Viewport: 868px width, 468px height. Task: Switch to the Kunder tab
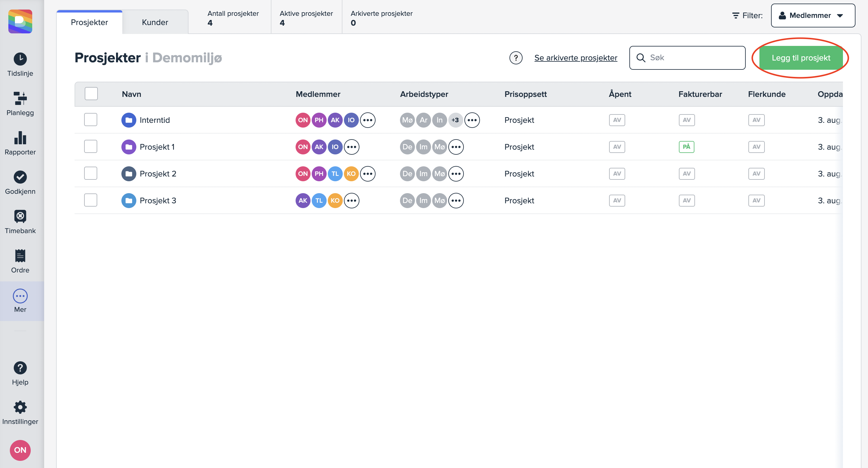(x=155, y=22)
